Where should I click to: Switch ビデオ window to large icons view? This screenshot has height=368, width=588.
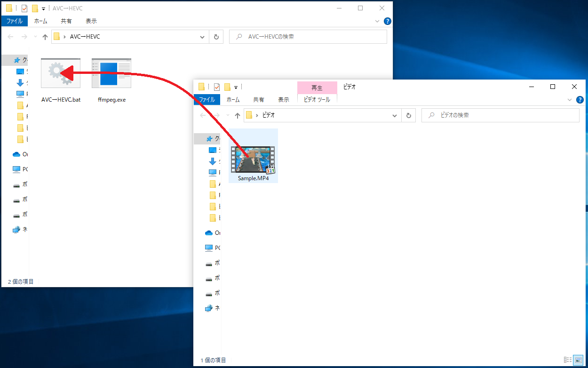(579, 360)
